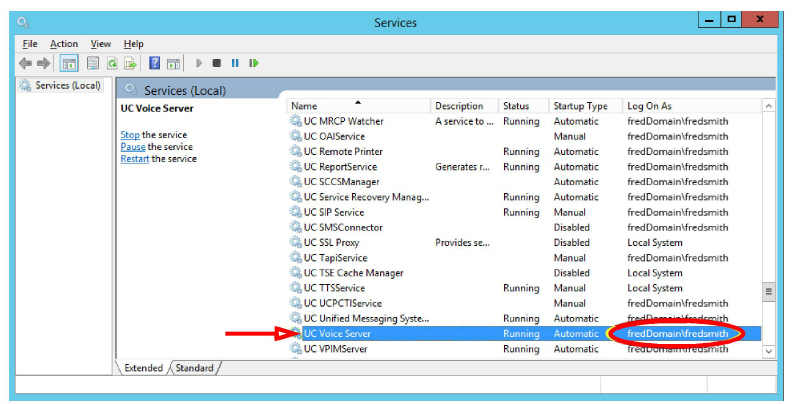Select the UC OAIService row
Image resolution: width=792 pixels, height=404 pixels.
524,136
